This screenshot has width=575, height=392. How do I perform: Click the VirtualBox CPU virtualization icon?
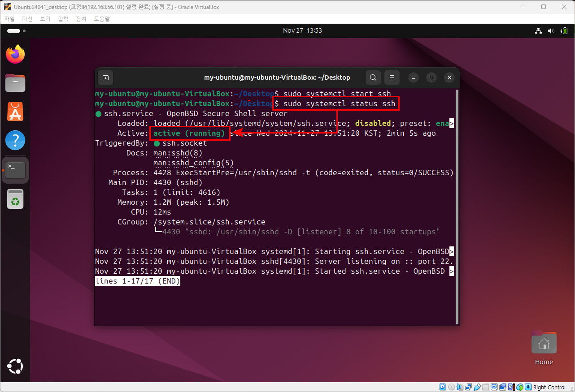click(x=512, y=387)
